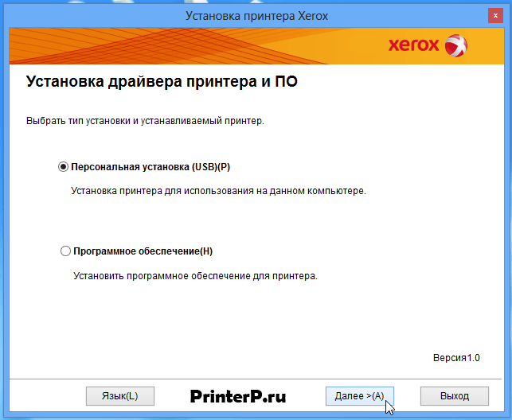Close the Xerox installer window
This screenshot has width=512, height=420.
click(495, 15)
